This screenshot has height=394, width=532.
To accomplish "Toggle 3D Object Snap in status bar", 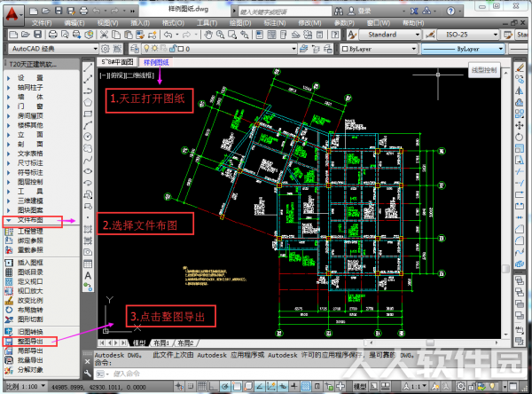I will (x=248, y=386).
